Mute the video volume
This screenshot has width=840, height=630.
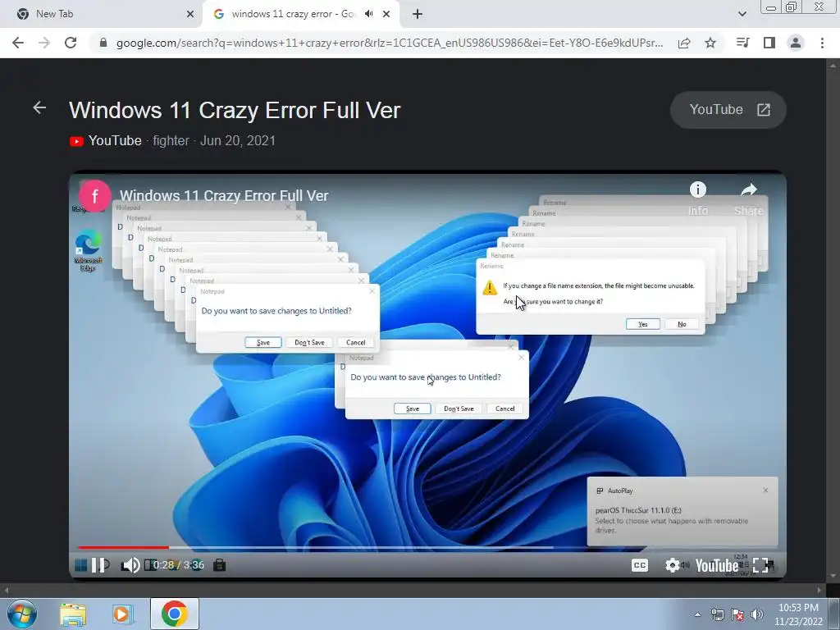tap(130, 565)
